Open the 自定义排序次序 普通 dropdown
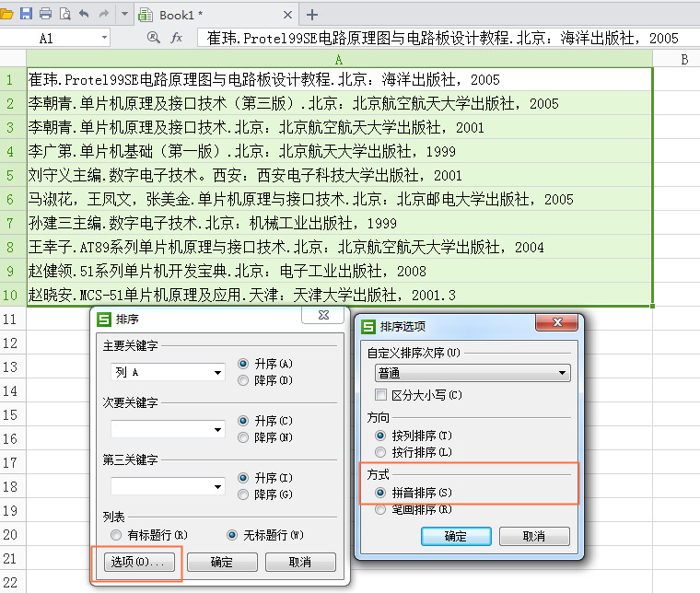This screenshot has width=700, height=593. 472,373
